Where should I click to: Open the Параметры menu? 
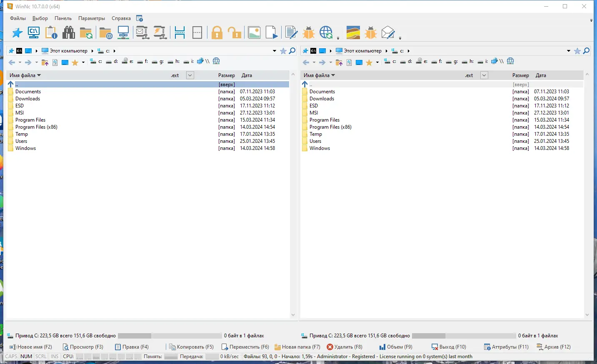point(92,18)
